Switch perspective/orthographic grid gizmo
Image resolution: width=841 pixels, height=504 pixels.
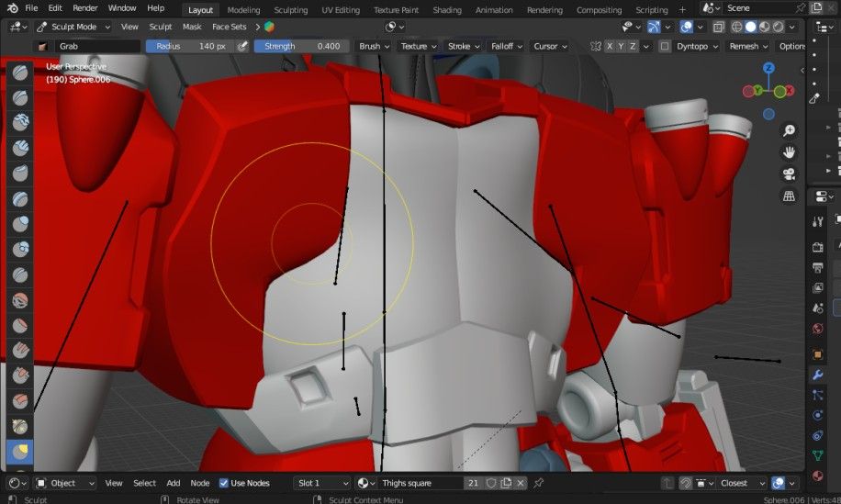pos(789,196)
